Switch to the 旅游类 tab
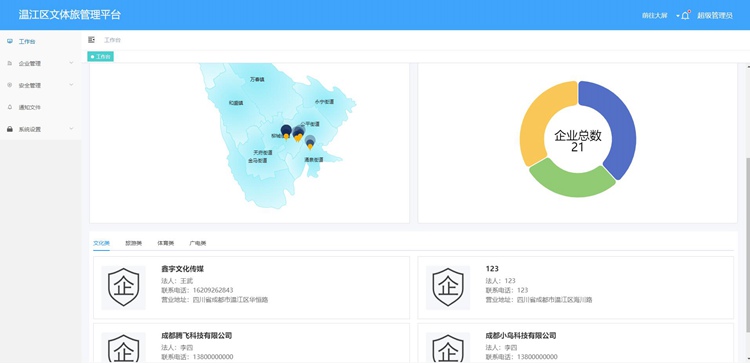This screenshot has width=750, height=363. [x=133, y=243]
